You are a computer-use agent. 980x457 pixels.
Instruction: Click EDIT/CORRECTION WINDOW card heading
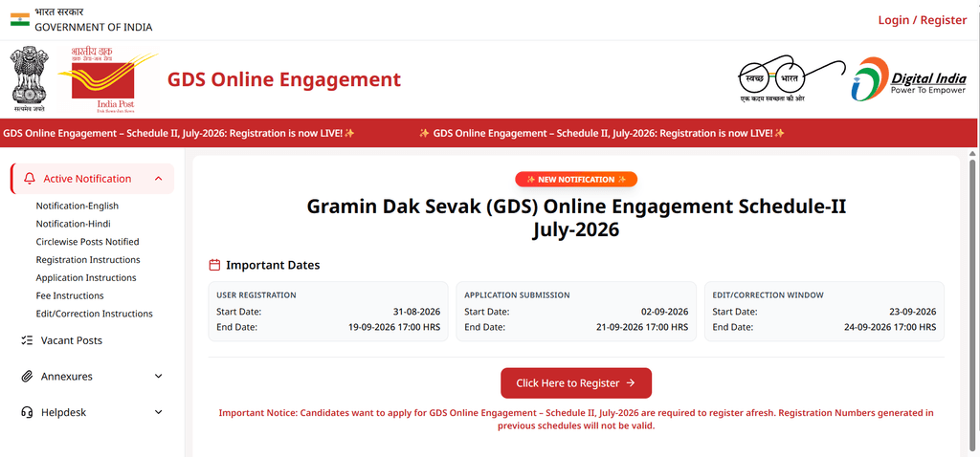click(x=768, y=295)
